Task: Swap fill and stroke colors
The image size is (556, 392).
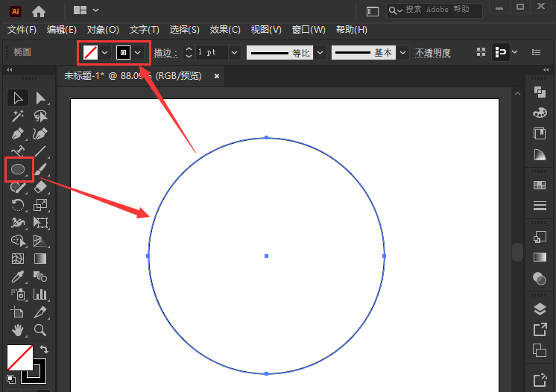Action: pyautogui.click(x=44, y=350)
